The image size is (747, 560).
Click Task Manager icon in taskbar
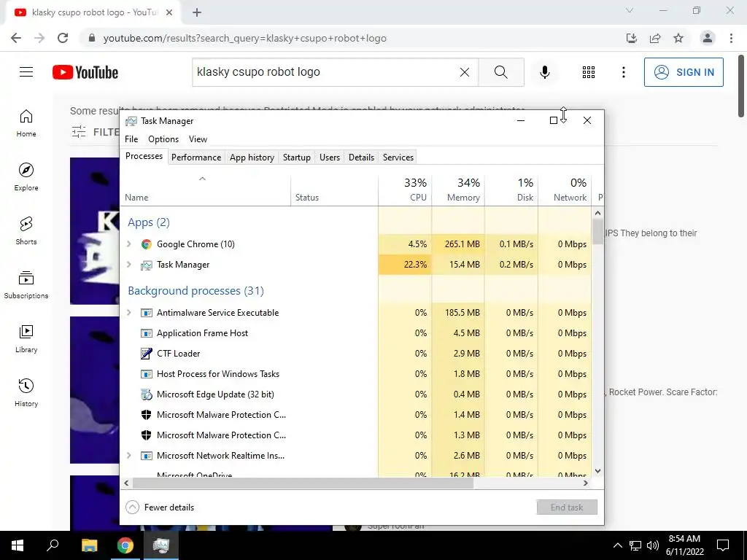pyautogui.click(x=161, y=545)
